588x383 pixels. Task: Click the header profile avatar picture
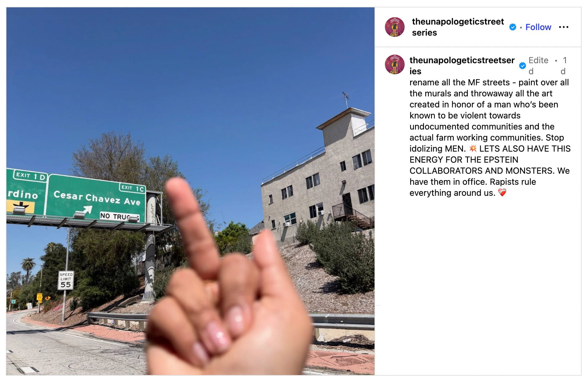click(x=394, y=27)
